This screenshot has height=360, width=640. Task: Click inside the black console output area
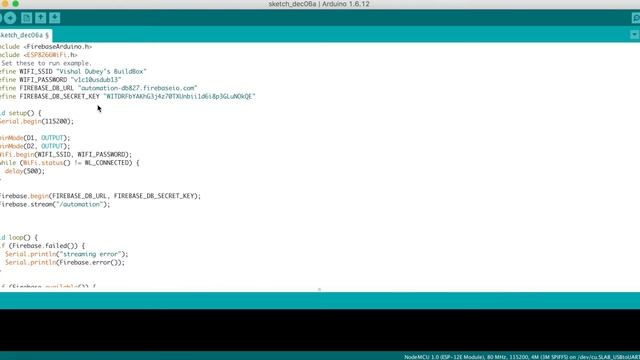pyautogui.click(x=320, y=330)
